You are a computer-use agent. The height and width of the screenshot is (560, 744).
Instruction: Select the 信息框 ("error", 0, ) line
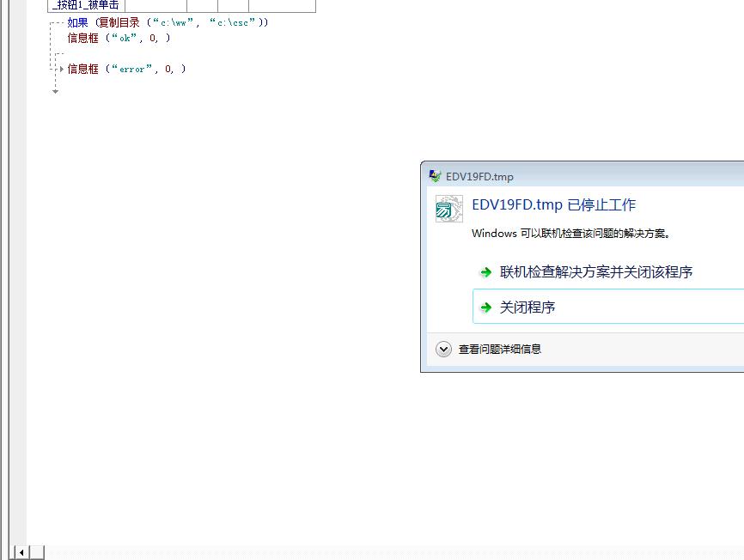click(126, 69)
